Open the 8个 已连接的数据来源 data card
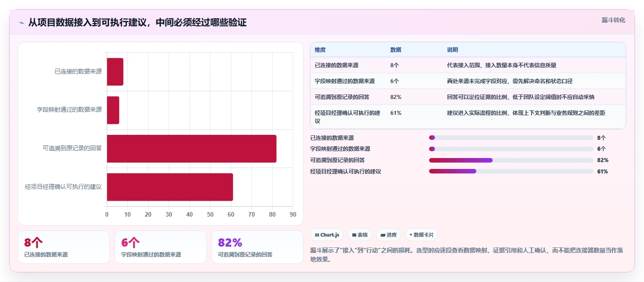 [64, 247]
